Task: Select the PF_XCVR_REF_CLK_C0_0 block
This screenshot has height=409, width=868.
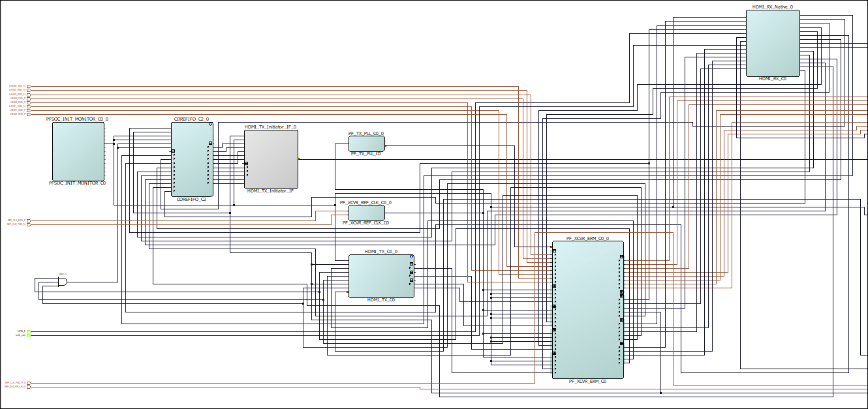Action: (x=366, y=213)
